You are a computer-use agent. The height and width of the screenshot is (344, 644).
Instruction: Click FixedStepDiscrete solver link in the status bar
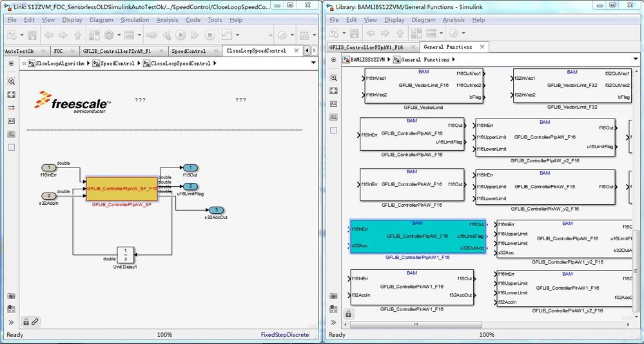click(285, 334)
